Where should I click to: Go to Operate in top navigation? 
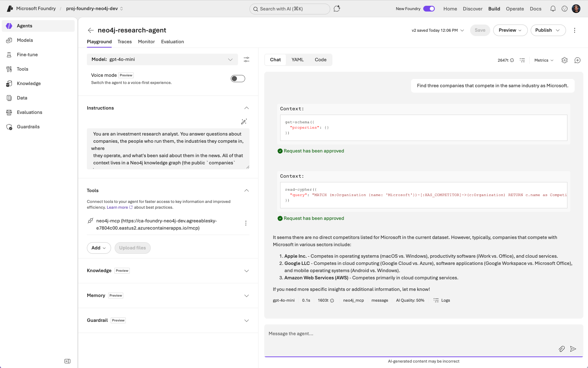[x=515, y=9]
